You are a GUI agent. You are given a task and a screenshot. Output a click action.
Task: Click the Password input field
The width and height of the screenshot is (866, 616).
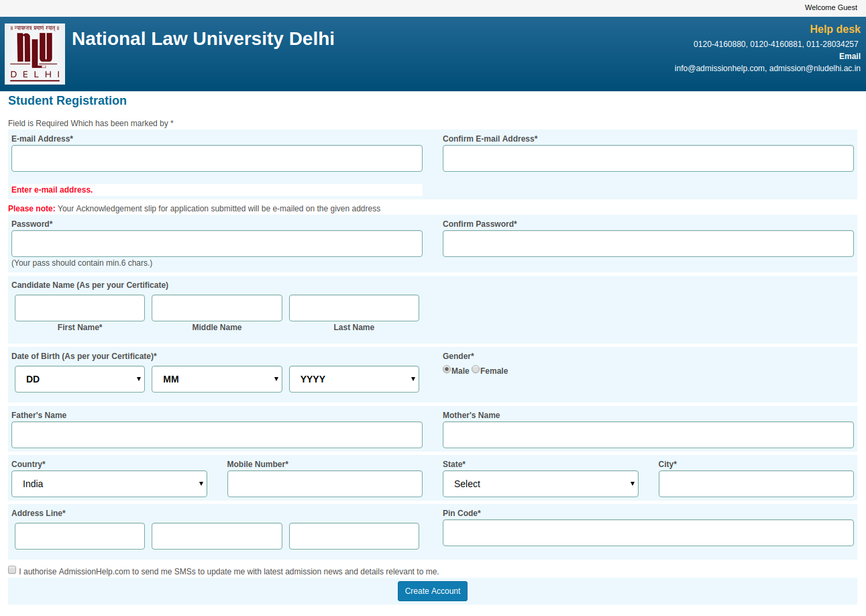click(216, 243)
